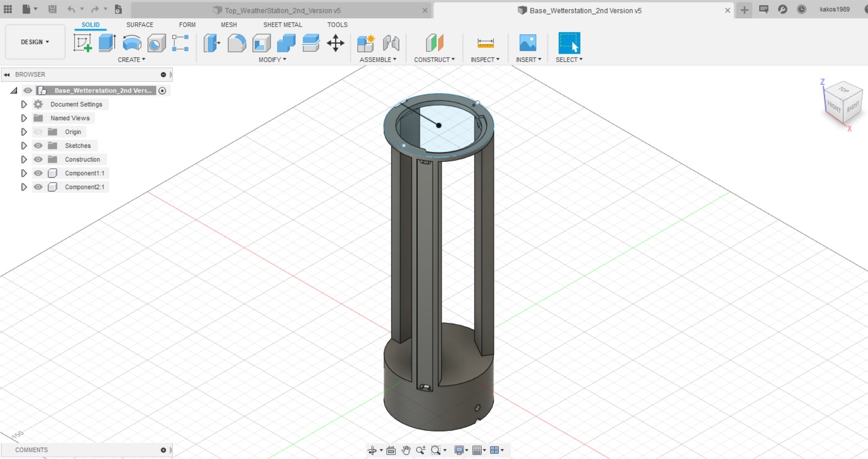
Task: Click the Measure tool icon
Action: tap(486, 43)
